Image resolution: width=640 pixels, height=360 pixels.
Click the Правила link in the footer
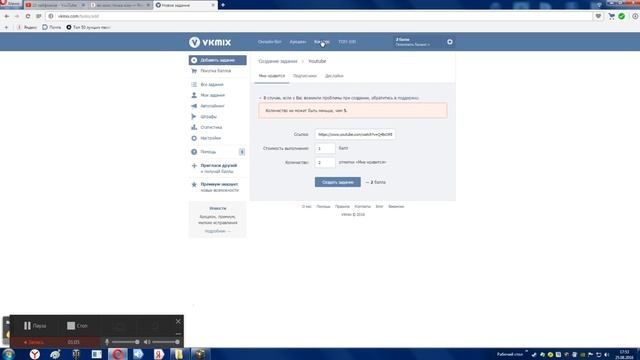coord(342,207)
